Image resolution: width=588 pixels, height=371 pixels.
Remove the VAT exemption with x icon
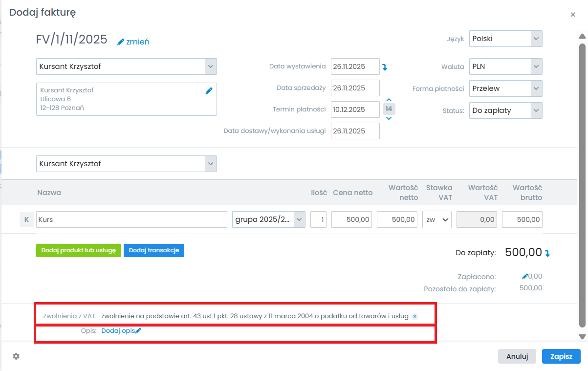[414, 316]
